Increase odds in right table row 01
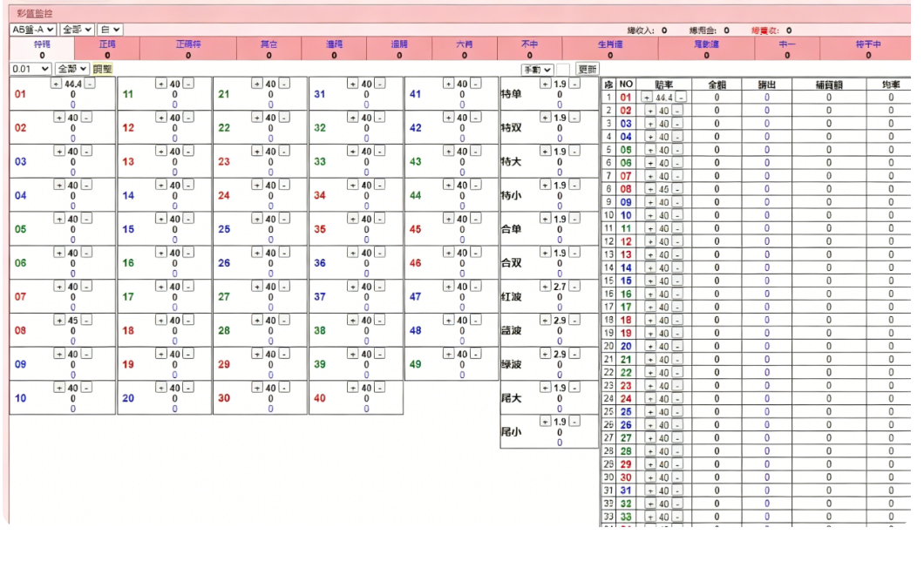The image size is (924, 575). 647,98
